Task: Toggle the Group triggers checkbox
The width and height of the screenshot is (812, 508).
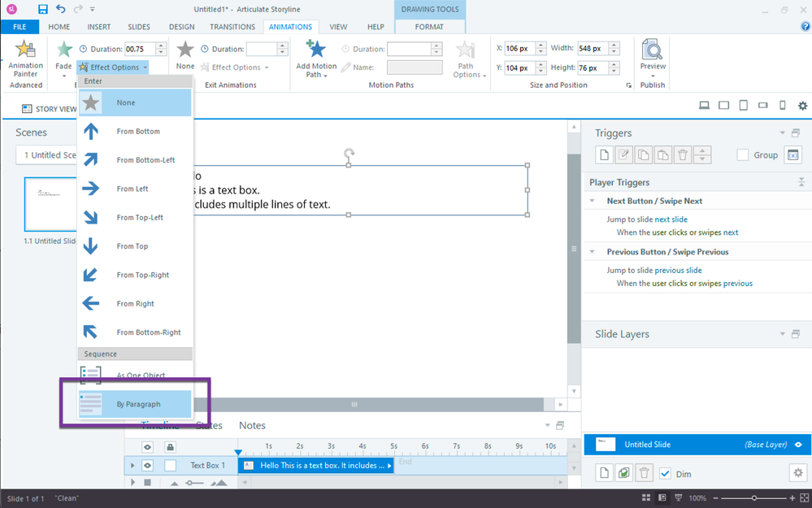Action: 743,154
